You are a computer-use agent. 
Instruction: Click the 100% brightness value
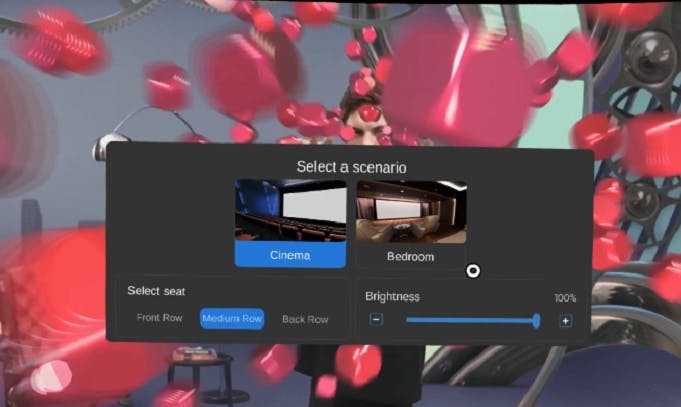coord(566,298)
